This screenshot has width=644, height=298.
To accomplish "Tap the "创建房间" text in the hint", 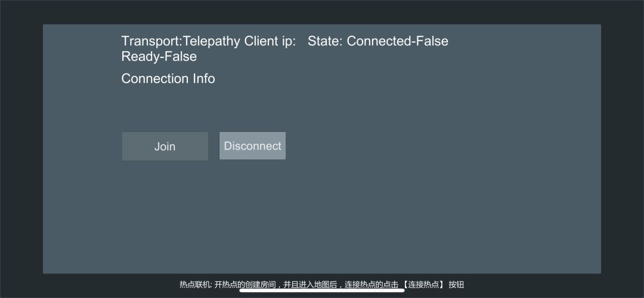I will click(260, 285).
